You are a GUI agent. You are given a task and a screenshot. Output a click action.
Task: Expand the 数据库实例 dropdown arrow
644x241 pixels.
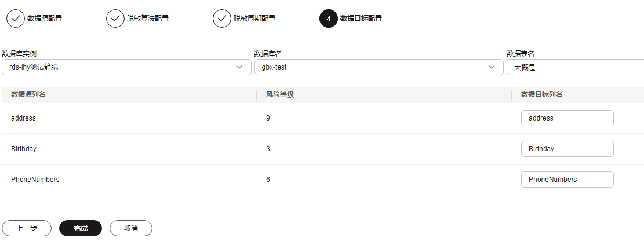click(239, 67)
